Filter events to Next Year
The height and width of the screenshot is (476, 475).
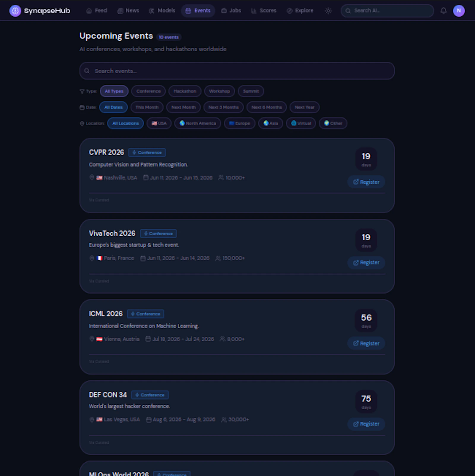305,107
